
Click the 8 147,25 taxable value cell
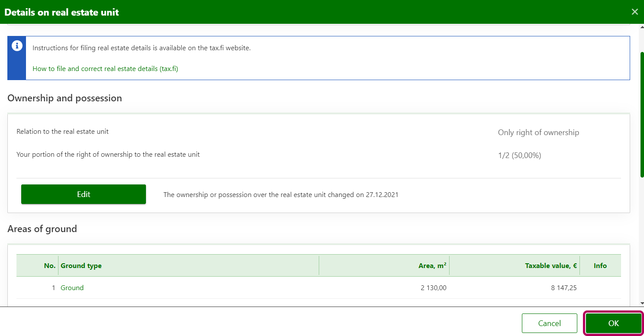[x=563, y=288]
